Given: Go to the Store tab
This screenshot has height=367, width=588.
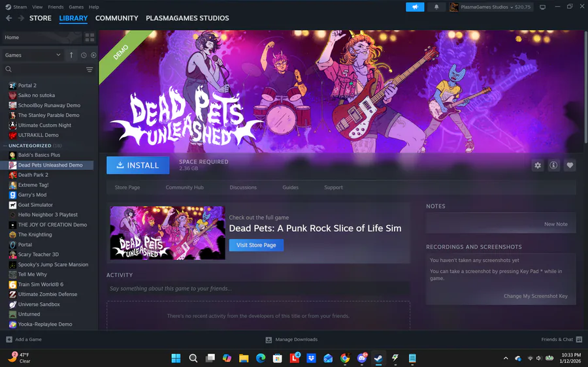Looking at the screenshot, I should click(x=41, y=18).
